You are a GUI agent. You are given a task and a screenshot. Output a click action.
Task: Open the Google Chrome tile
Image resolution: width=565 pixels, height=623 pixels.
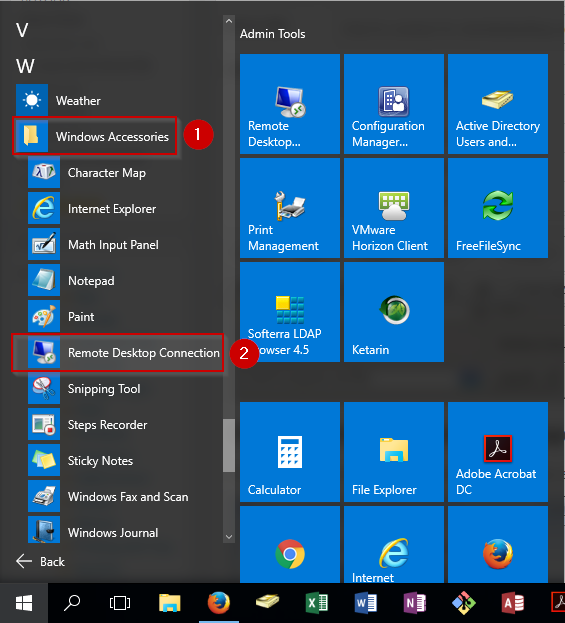coord(290,545)
